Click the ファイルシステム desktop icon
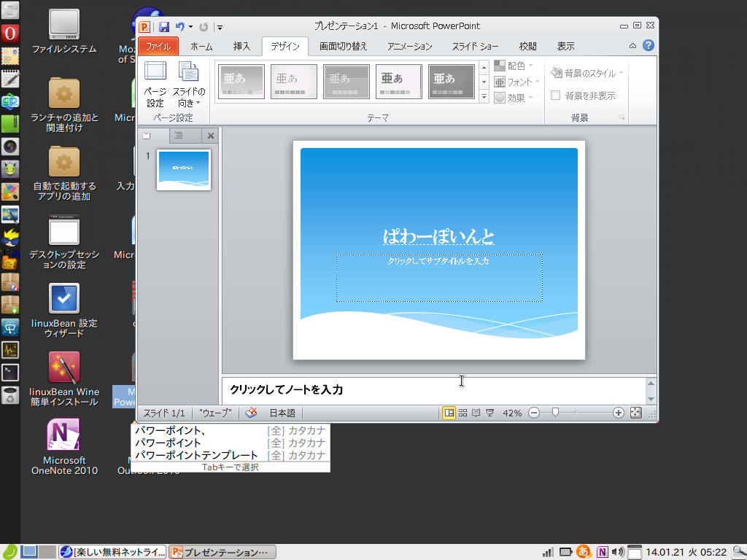 pos(64,31)
